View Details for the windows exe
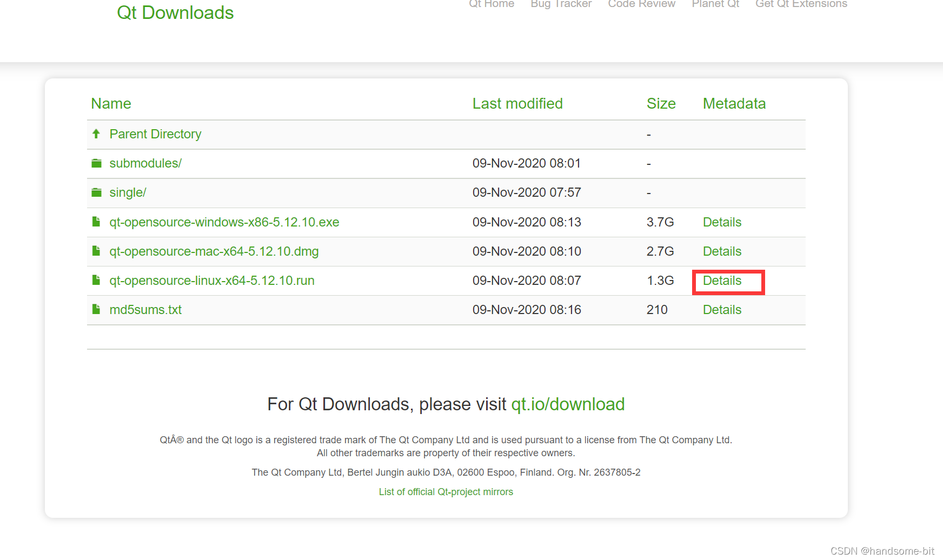The width and height of the screenshot is (943, 560). pyautogui.click(x=722, y=222)
